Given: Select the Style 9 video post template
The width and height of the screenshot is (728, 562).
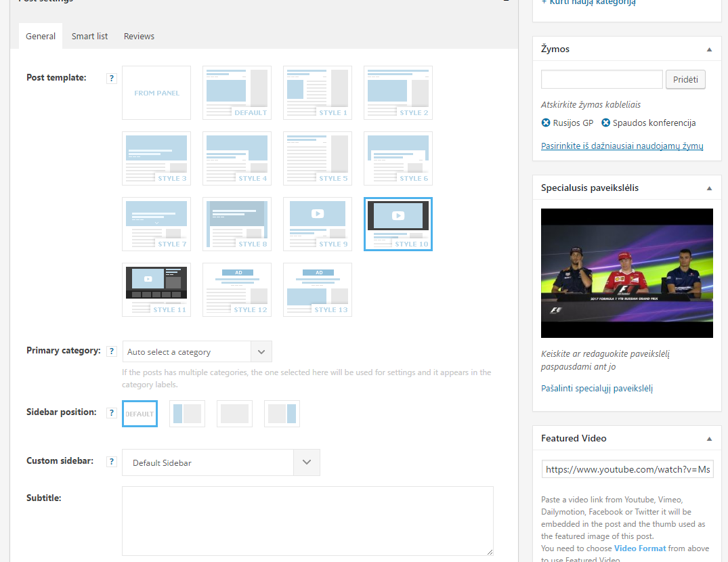Looking at the screenshot, I should click(318, 224).
